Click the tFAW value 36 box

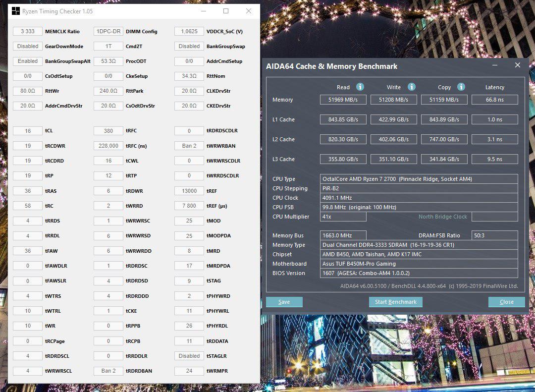coord(28,251)
